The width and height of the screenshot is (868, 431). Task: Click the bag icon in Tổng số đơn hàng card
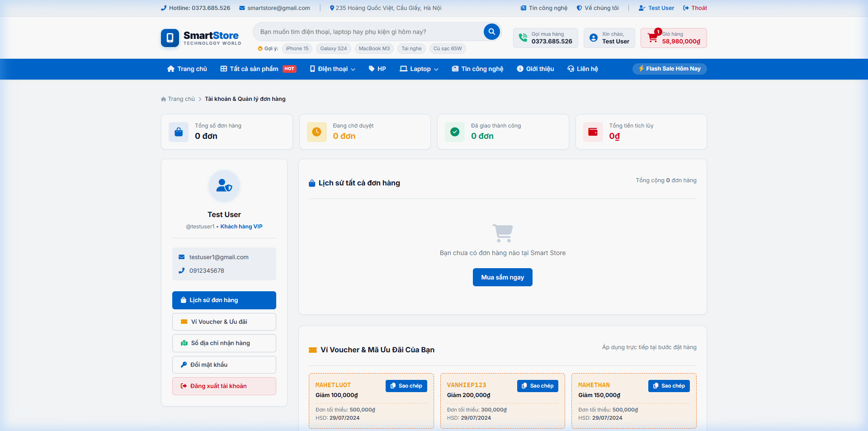(x=179, y=132)
